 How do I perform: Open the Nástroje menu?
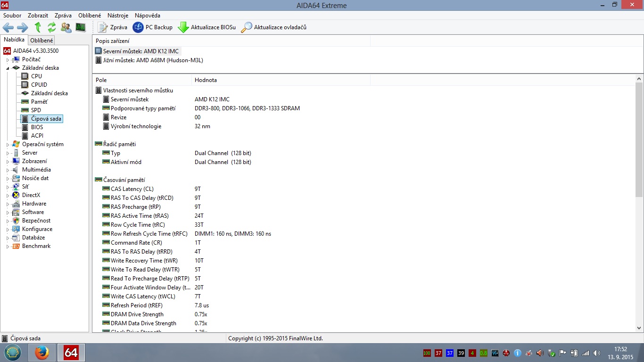pos(118,16)
